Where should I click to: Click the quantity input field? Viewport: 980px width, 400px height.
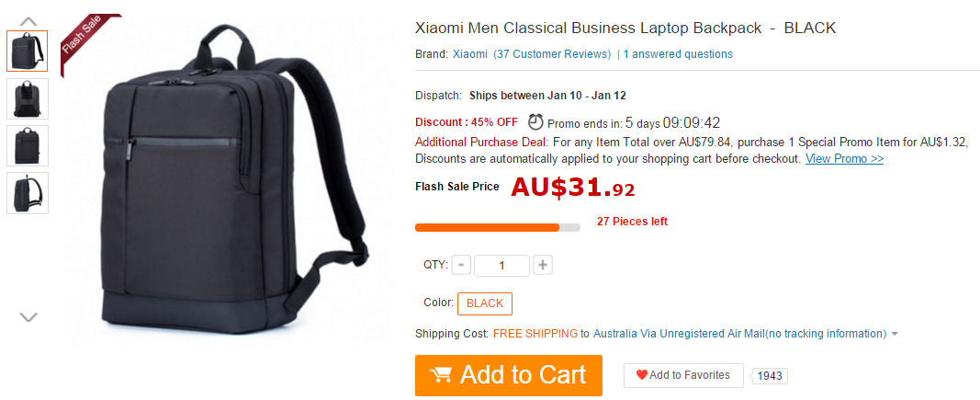pyautogui.click(x=501, y=266)
